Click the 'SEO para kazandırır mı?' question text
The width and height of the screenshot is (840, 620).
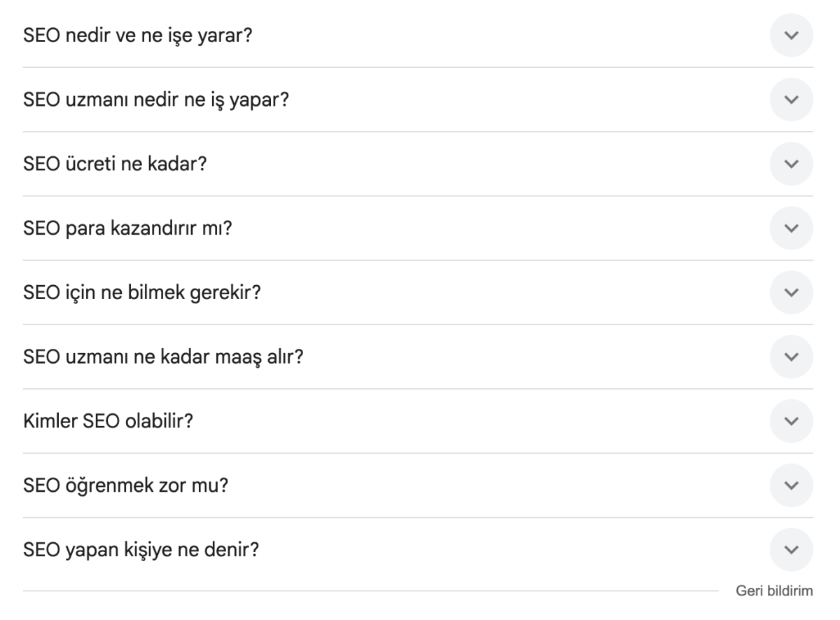[x=127, y=228]
